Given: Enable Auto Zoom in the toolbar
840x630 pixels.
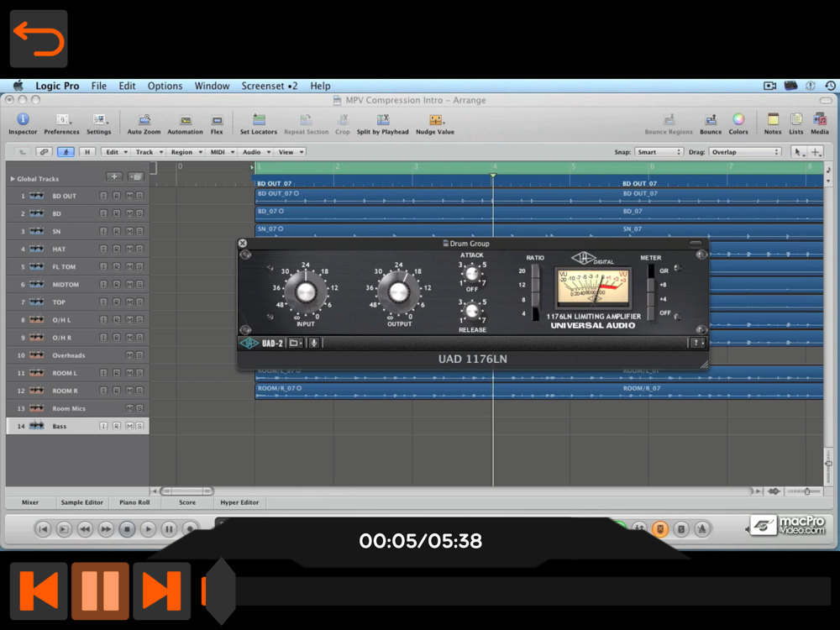Looking at the screenshot, I should coord(144,123).
